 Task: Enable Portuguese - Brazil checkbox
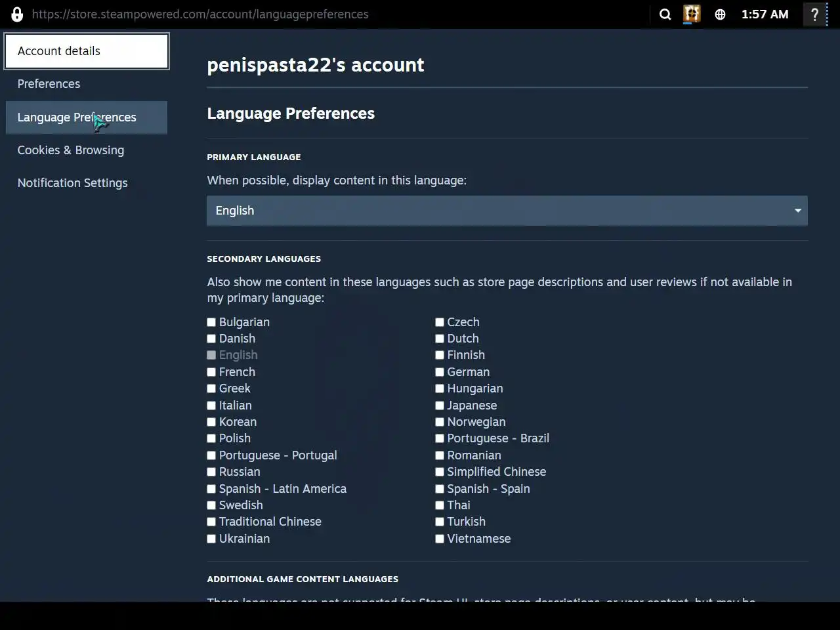coord(440,438)
